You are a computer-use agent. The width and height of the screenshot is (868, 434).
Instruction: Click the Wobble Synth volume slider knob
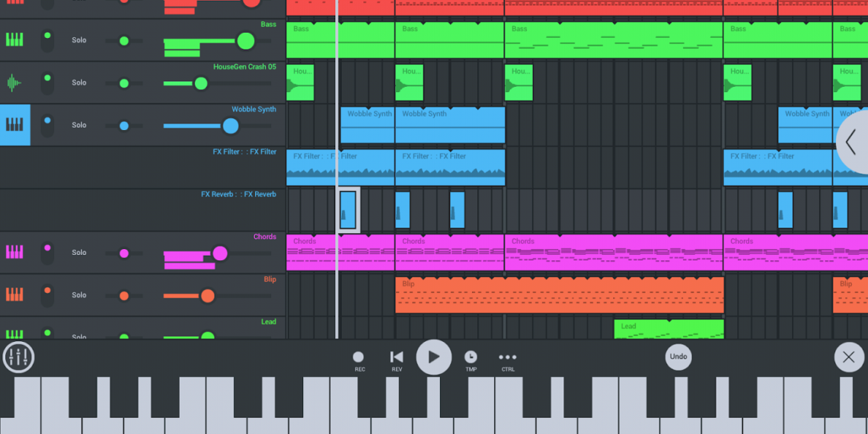click(x=230, y=126)
